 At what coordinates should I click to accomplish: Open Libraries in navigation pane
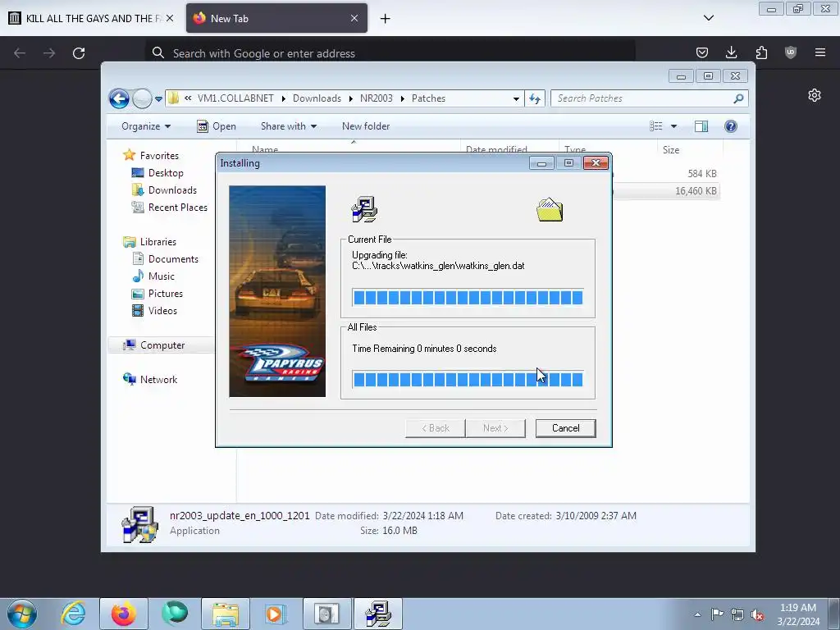point(158,242)
